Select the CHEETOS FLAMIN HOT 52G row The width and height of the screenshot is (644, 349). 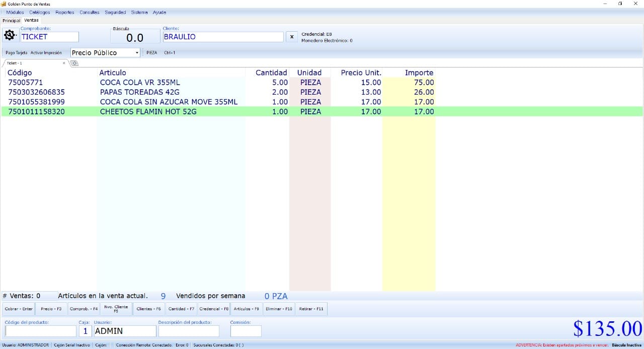322,112
